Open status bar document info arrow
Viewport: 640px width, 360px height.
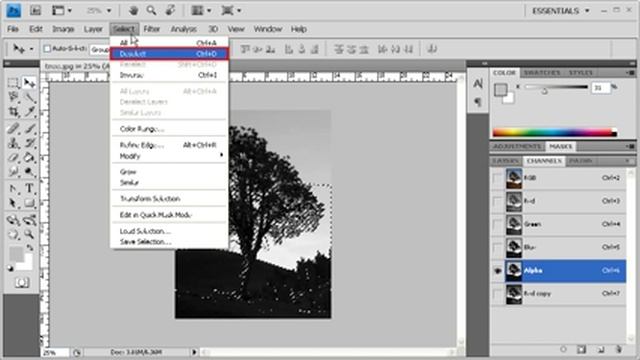tap(194, 352)
